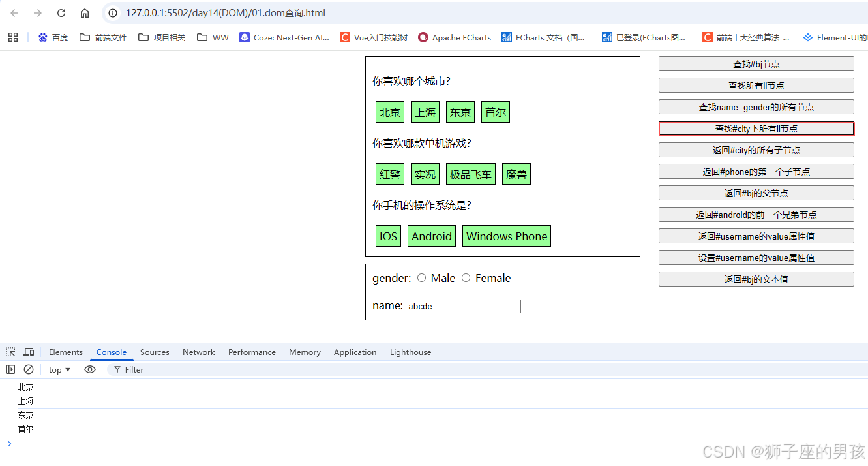The image size is (868, 466).
Task: Open the 前端十大经典算法 bookmark
Action: point(746,37)
